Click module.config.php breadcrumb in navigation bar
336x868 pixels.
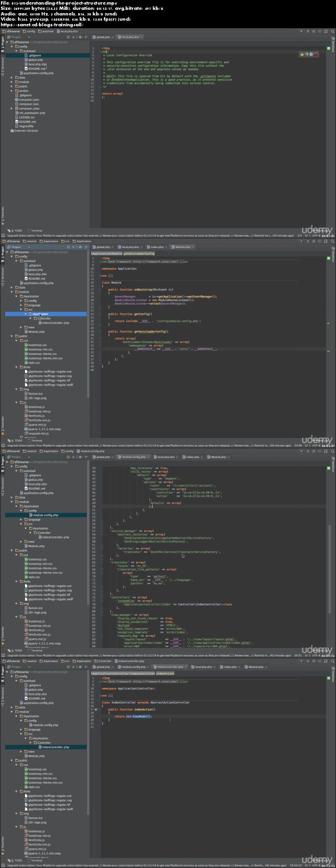[91, 451]
